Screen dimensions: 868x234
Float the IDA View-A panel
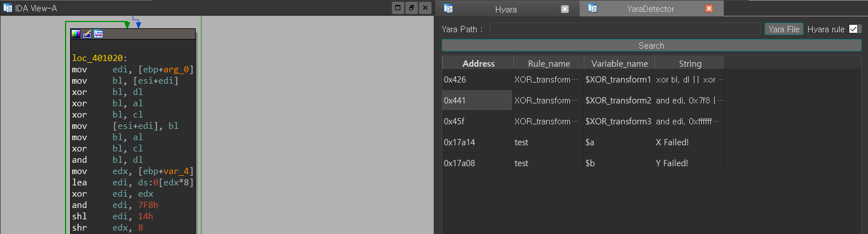pos(412,8)
